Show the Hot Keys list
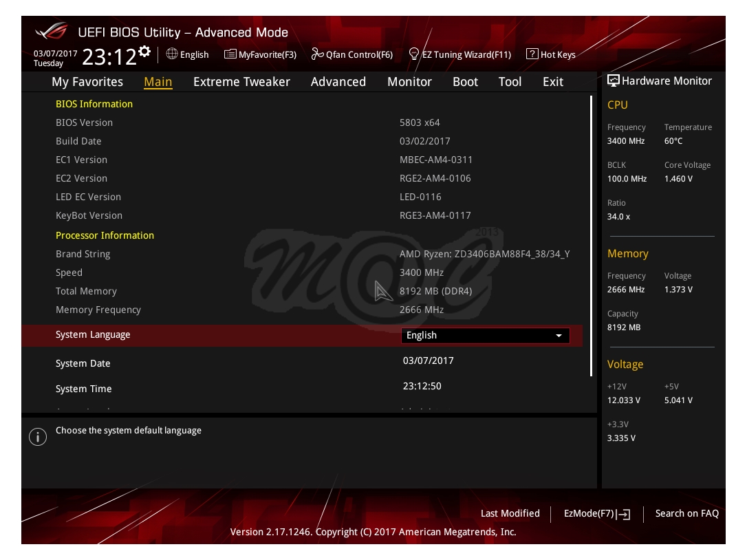The image size is (747, 560). click(558, 55)
